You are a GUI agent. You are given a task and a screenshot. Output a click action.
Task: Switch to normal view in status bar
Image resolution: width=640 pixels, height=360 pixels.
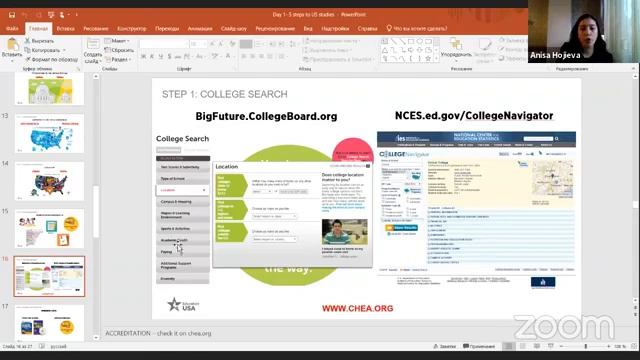(509, 346)
